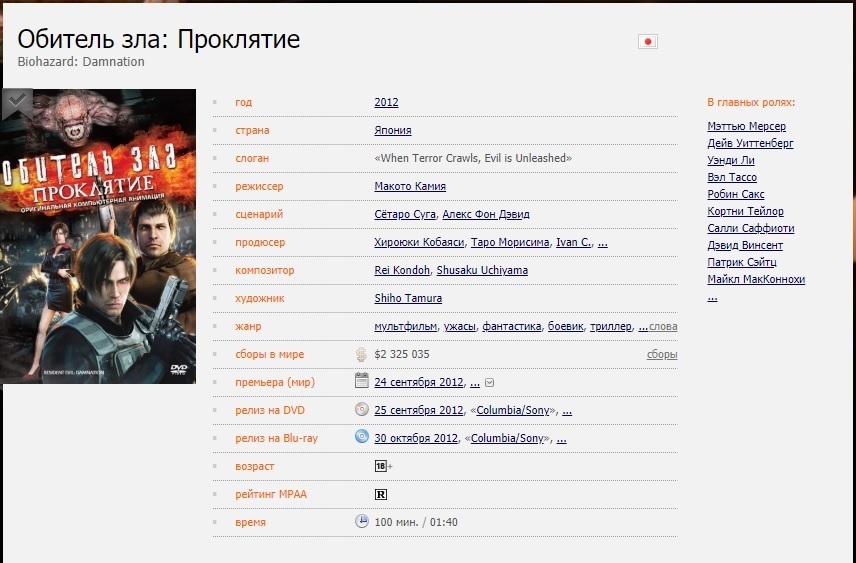Open the premiere dates dropdown arrow
The height and width of the screenshot is (563, 856).
(x=490, y=383)
